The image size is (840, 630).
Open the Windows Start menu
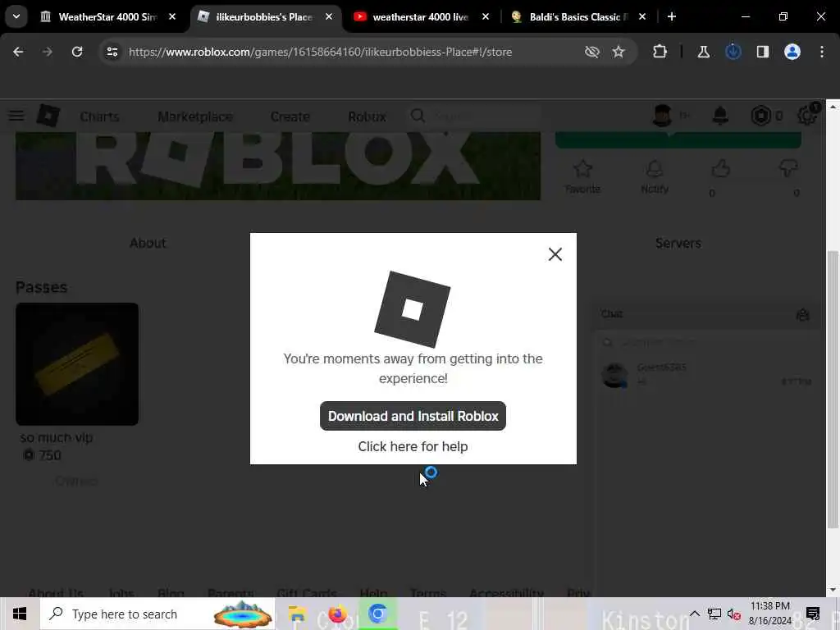pyautogui.click(x=20, y=614)
